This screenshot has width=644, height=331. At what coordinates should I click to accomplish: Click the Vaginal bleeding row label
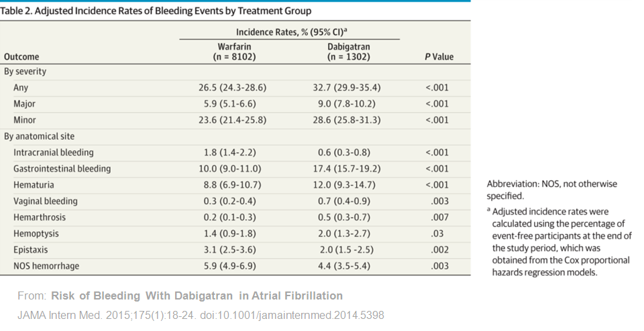coord(46,201)
